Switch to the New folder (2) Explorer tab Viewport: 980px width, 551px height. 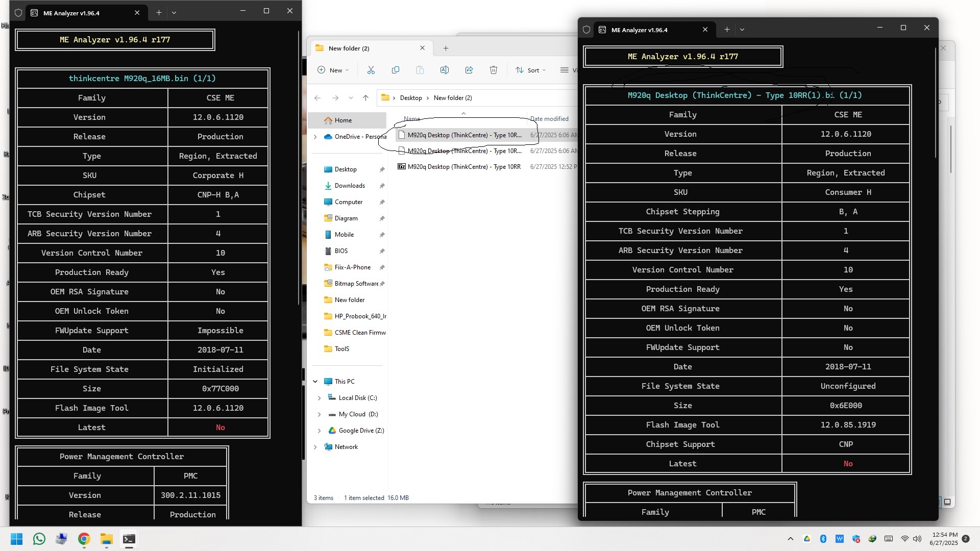pos(349,48)
